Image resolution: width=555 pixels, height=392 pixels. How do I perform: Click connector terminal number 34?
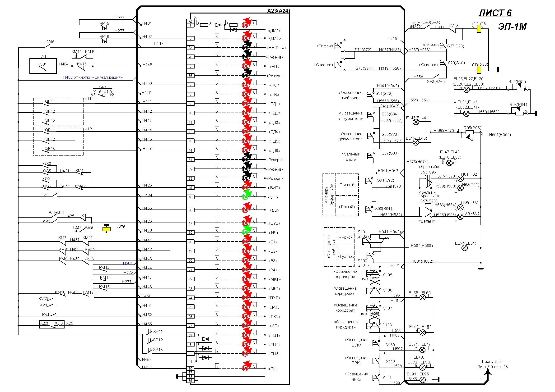191,48
